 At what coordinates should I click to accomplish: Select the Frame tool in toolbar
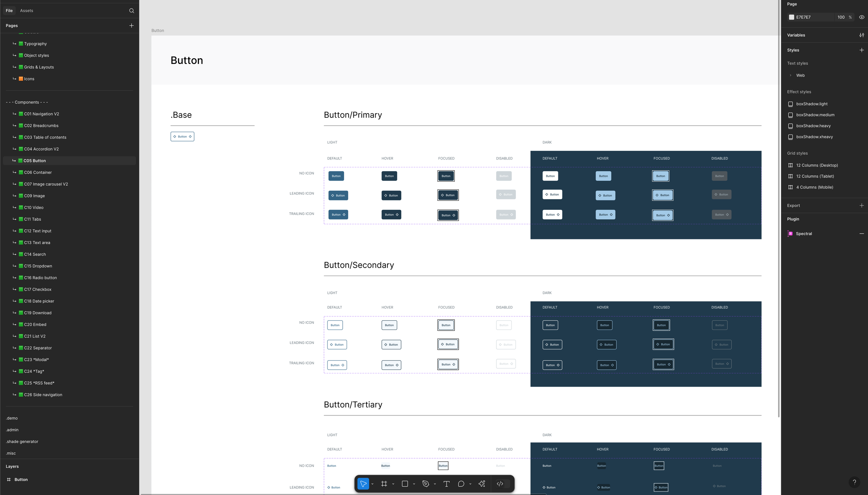384,484
